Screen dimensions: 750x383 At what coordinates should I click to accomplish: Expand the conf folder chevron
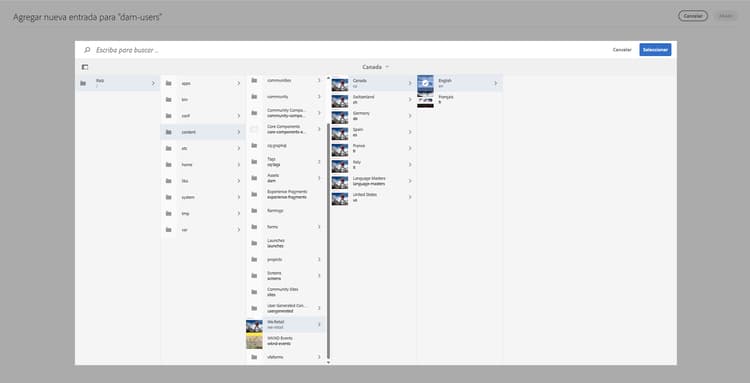point(239,116)
